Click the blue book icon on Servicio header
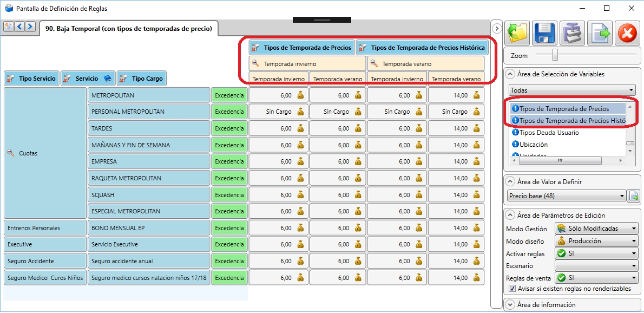Screen dimensions: 644x313 107,79
